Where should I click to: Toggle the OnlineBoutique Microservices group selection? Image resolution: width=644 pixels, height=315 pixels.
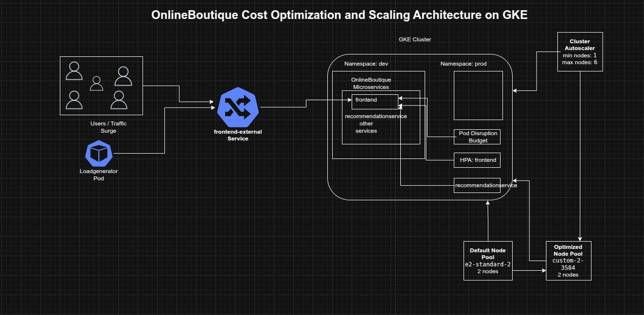click(x=371, y=83)
